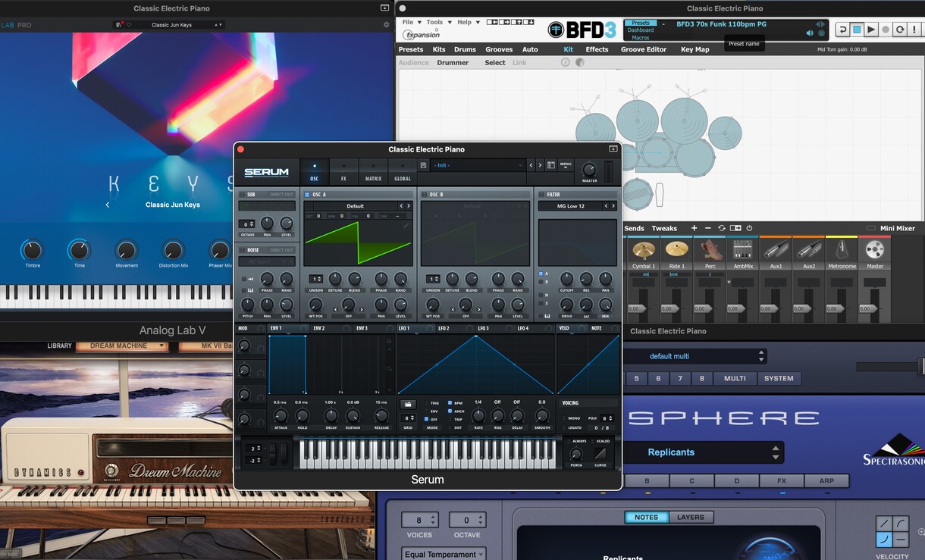Switch to Serum FX tab
Screen dimensions: 925x560
[343, 173]
